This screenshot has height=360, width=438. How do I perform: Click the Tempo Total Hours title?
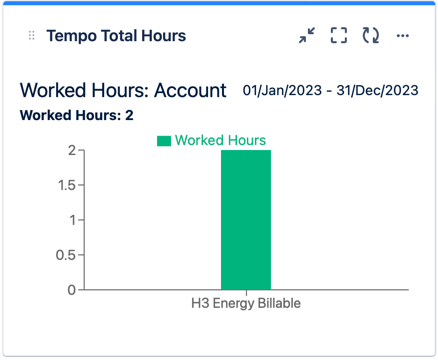[116, 36]
